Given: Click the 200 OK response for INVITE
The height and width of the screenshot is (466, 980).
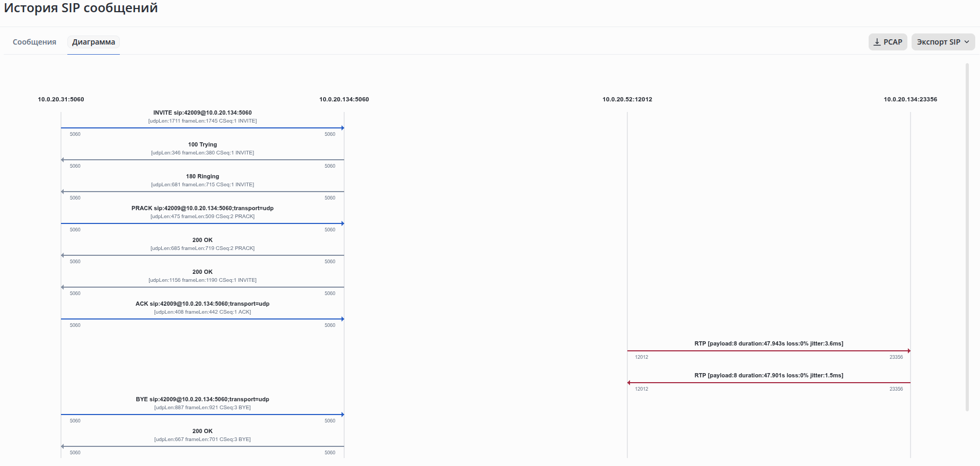Looking at the screenshot, I should 202,272.
